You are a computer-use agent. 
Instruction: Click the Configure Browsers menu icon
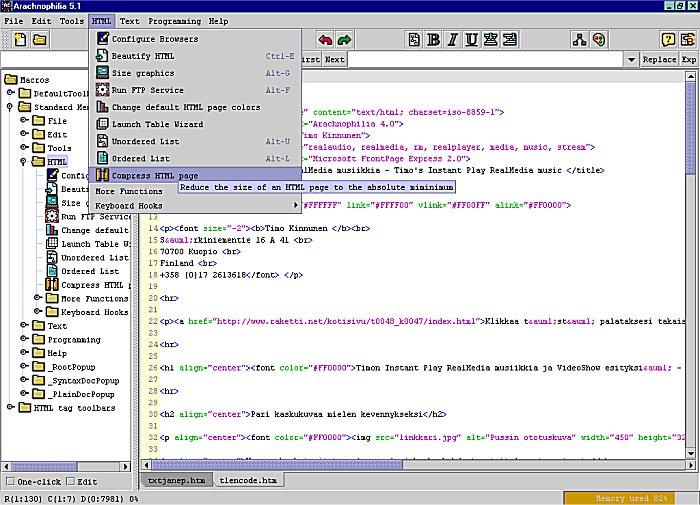[x=103, y=38]
